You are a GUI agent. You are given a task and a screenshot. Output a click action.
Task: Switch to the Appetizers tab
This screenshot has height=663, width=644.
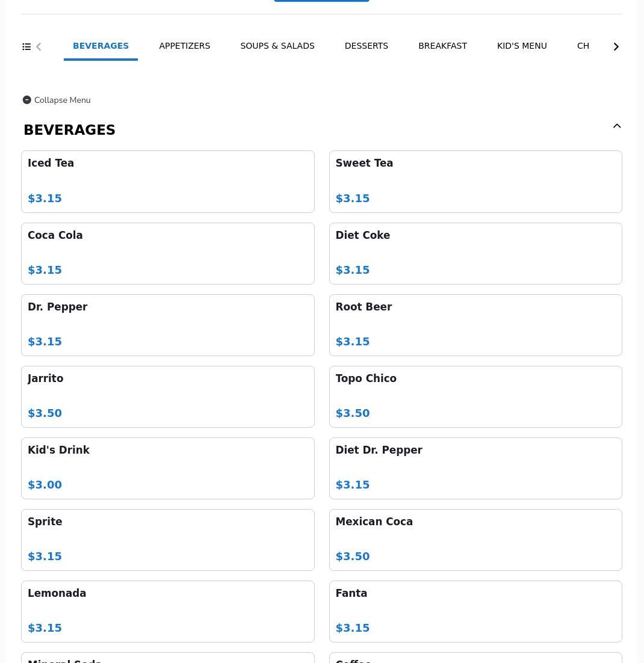point(185,46)
